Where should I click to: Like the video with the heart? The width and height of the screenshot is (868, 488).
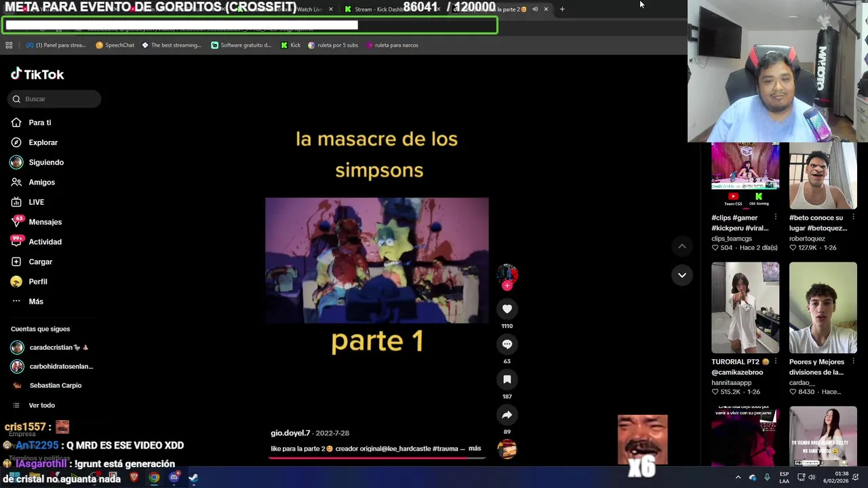point(507,309)
